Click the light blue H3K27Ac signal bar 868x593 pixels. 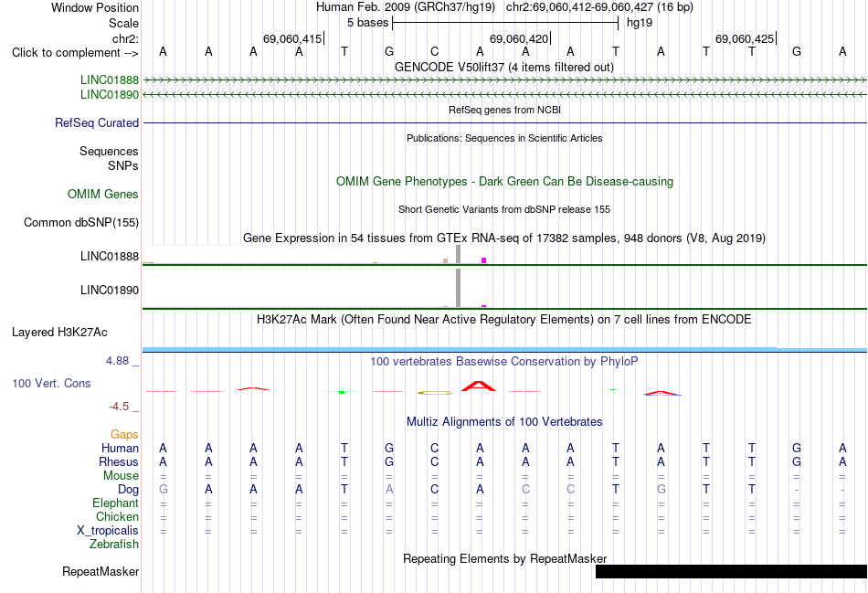click(504, 349)
